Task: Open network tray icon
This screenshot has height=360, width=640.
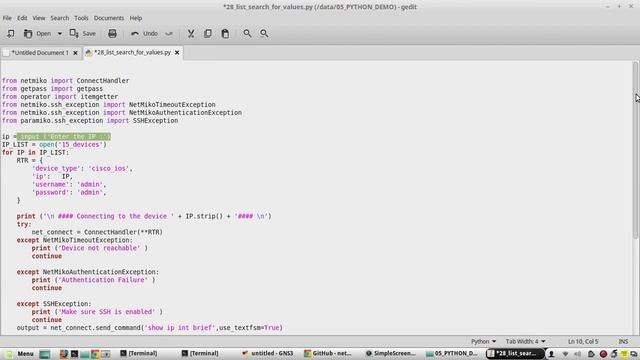Action: (x=565, y=354)
